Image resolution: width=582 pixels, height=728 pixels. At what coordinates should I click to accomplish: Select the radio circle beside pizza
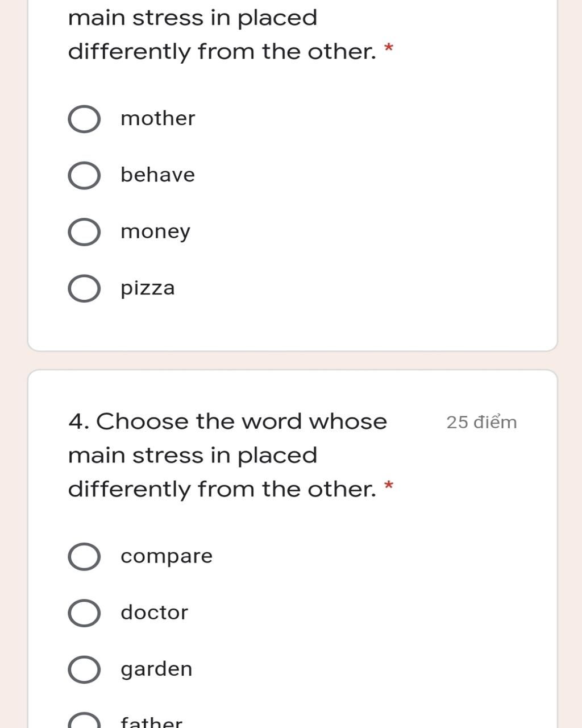pos(84,288)
